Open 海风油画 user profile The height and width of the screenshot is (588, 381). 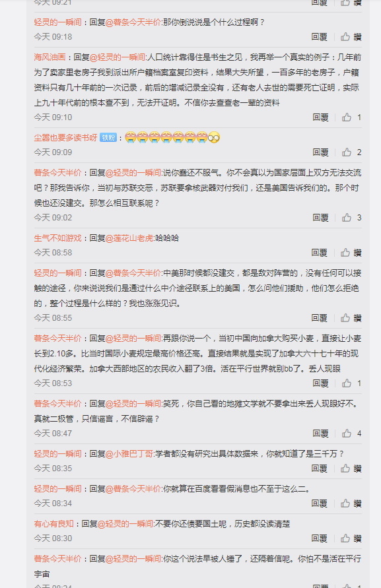50,57
